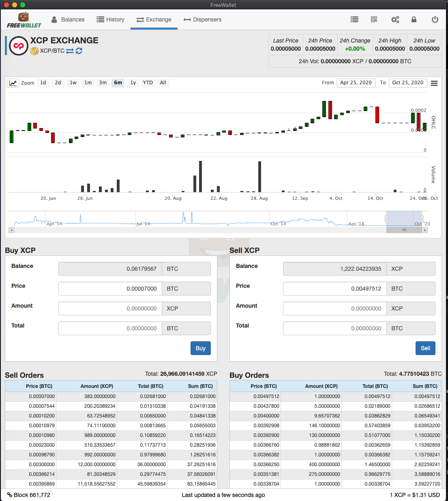Open the Dispensers tab
Screen dimensions: 448x501
tap(202, 19)
